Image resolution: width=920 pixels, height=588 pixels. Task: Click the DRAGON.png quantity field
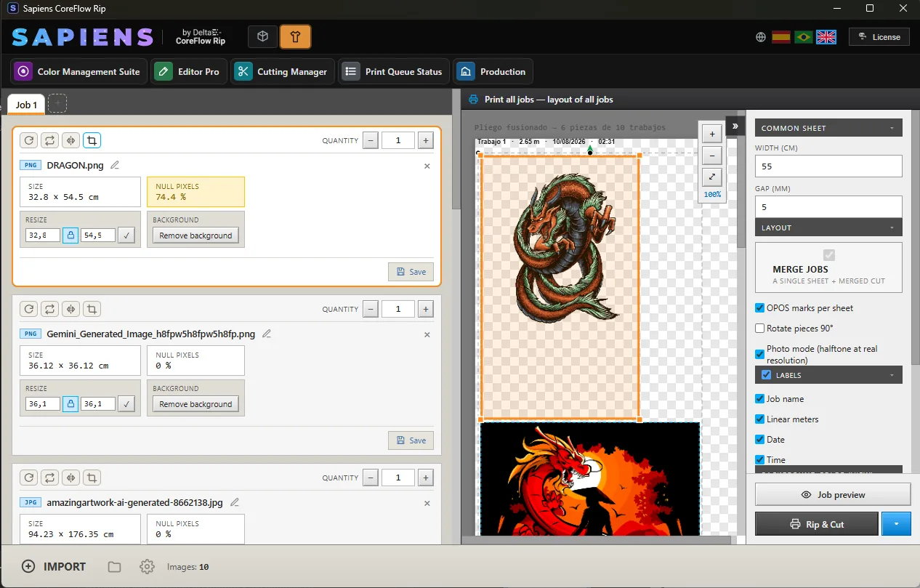point(398,141)
